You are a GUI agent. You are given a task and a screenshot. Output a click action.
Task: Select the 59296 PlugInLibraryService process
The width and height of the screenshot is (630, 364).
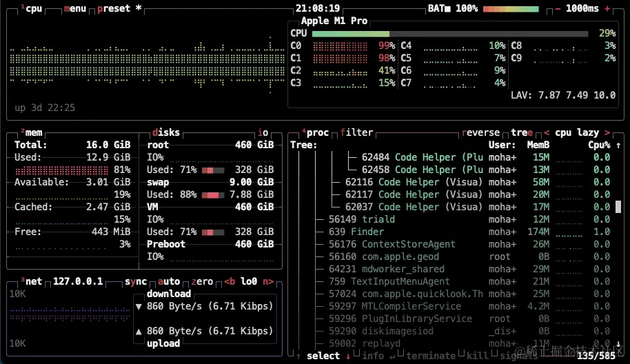(x=453, y=319)
